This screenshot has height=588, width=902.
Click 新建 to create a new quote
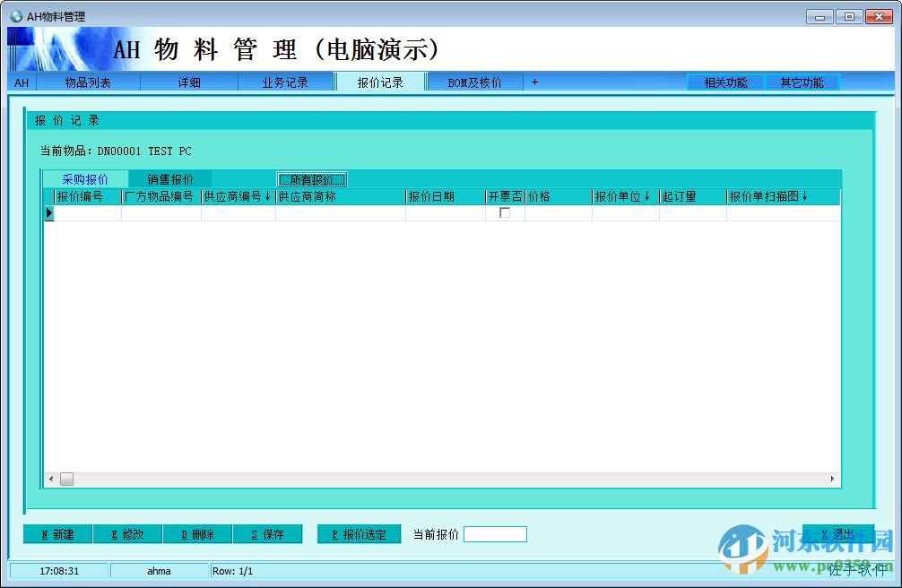pyautogui.click(x=56, y=533)
